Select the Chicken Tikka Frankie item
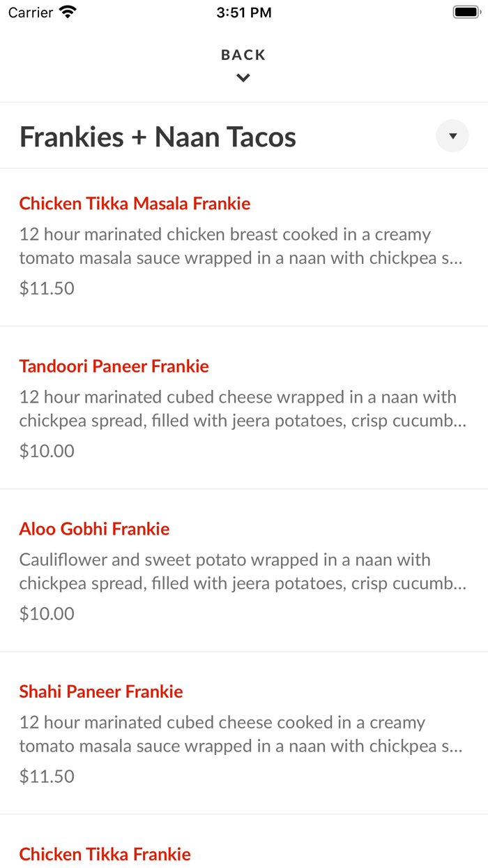Image resolution: width=488 pixels, height=868 pixels. point(105,854)
